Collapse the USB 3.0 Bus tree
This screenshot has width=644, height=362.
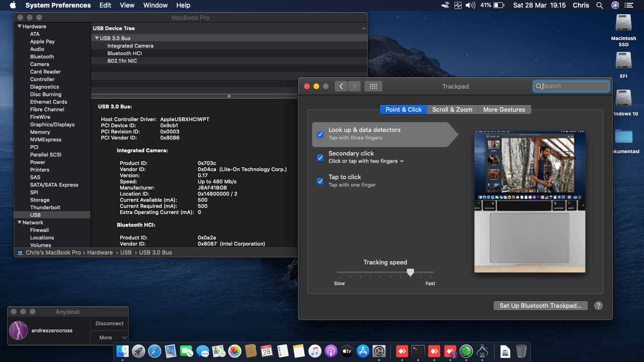(97, 38)
